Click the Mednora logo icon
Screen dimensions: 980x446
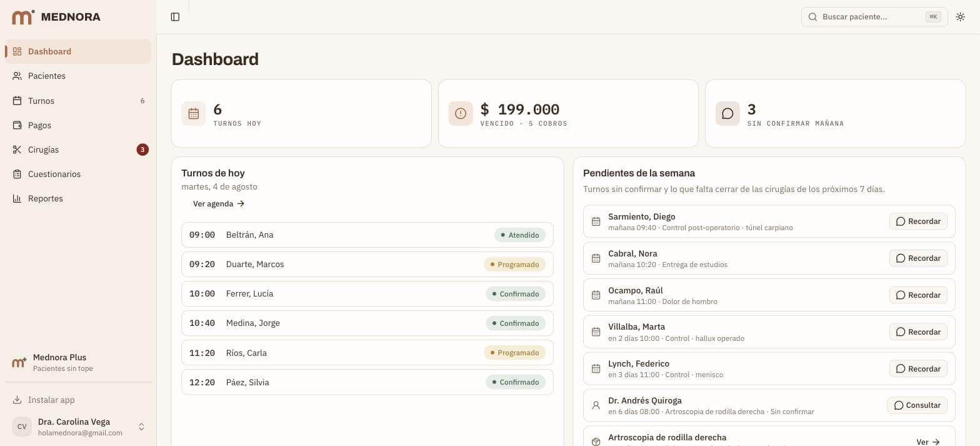(x=23, y=17)
